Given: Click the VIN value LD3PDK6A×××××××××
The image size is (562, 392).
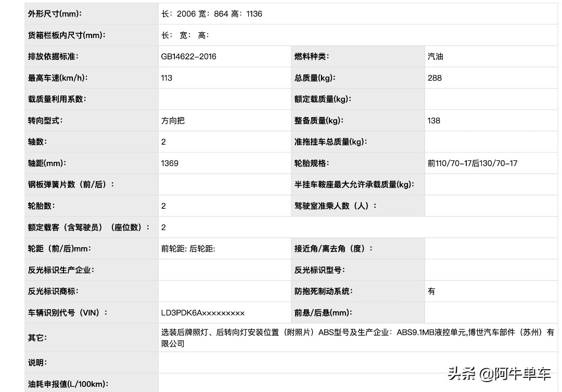Looking at the screenshot, I should coord(203,313).
